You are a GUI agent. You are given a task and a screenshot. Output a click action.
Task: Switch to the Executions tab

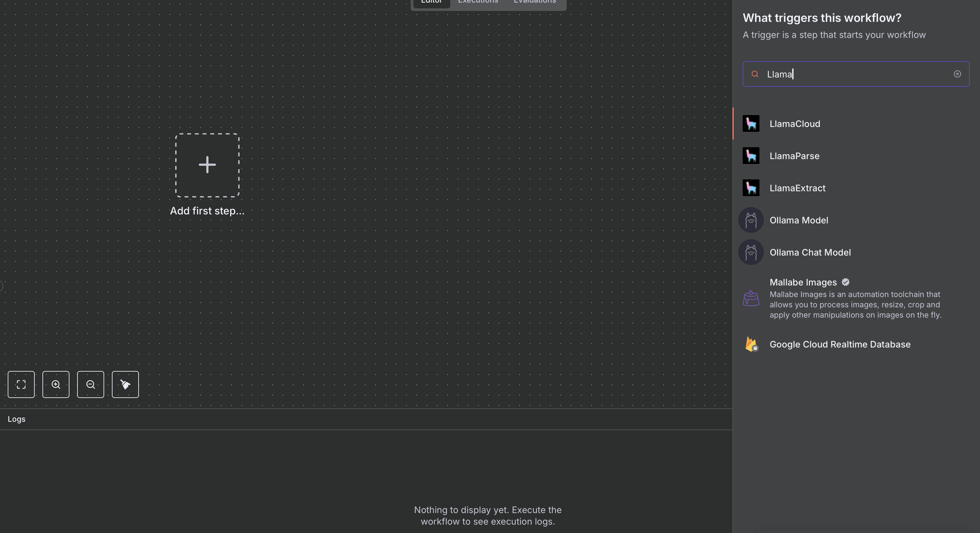coord(478,2)
